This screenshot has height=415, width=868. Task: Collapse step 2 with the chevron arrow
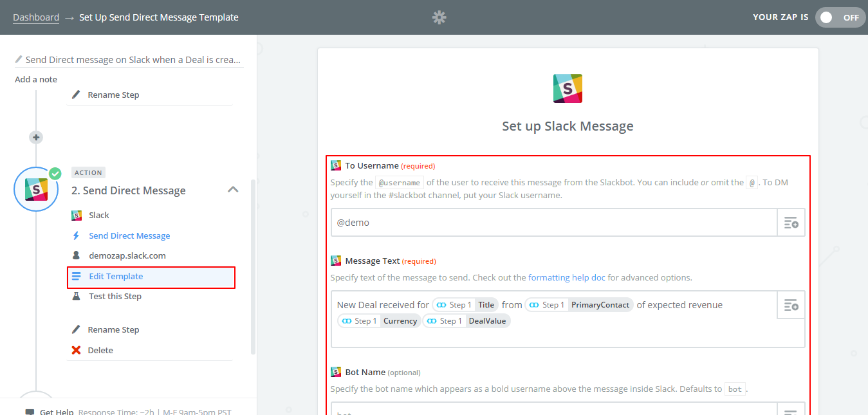(x=234, y=190)
